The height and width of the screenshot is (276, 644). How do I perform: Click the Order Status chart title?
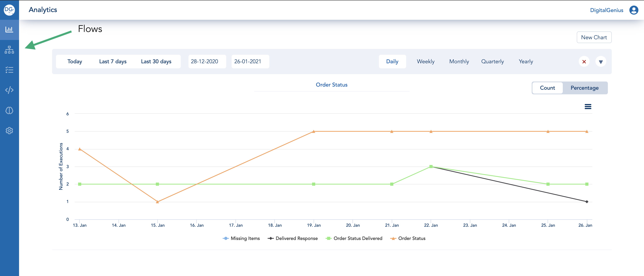332,85
